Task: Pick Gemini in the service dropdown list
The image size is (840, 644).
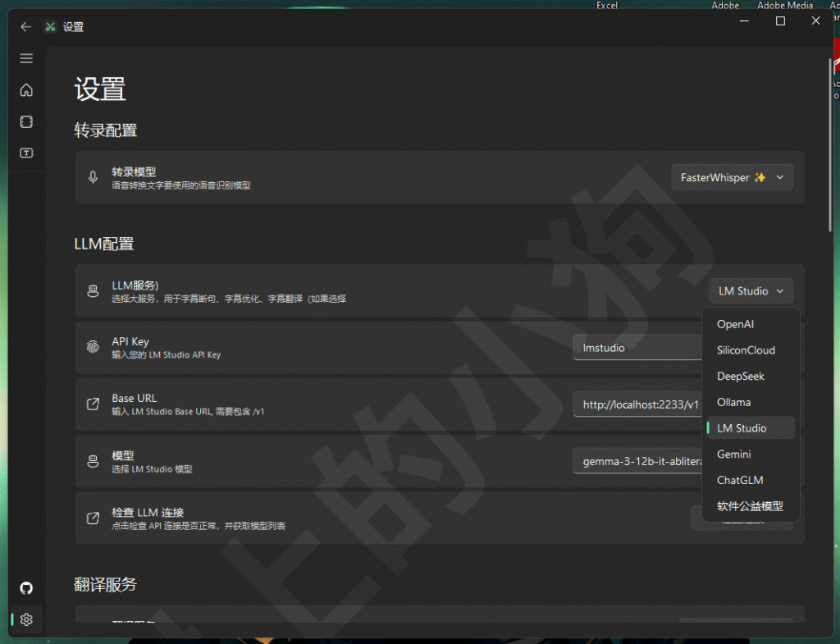Action: click(x=751, y=454)
